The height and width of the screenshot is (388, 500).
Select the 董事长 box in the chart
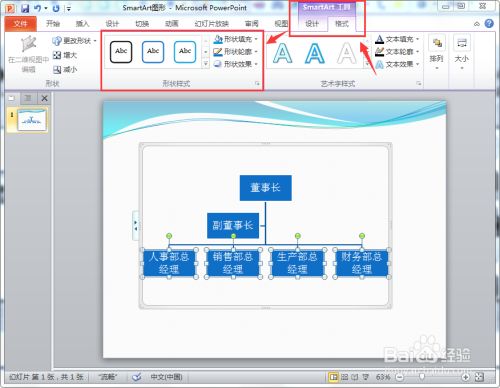click(265, 188)
